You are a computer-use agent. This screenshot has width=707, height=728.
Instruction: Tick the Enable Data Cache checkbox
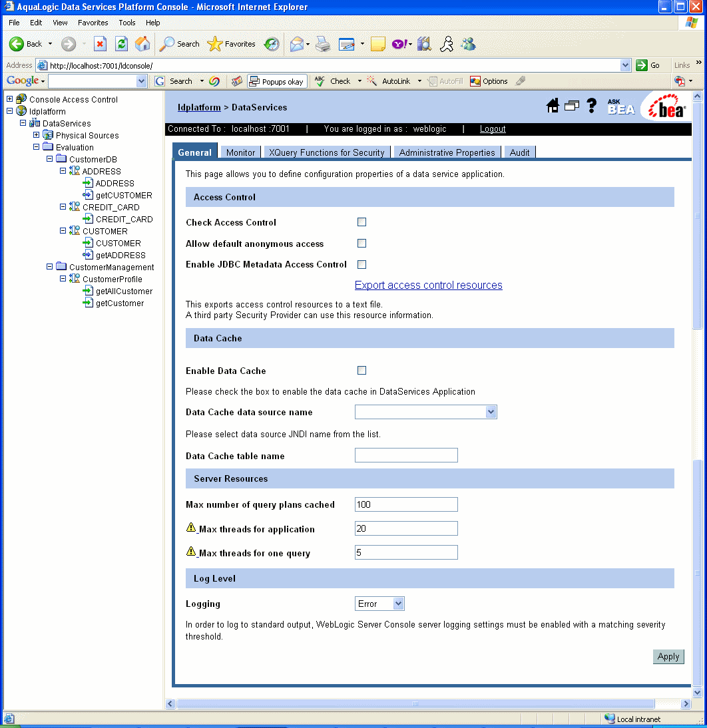coord(362,371)
